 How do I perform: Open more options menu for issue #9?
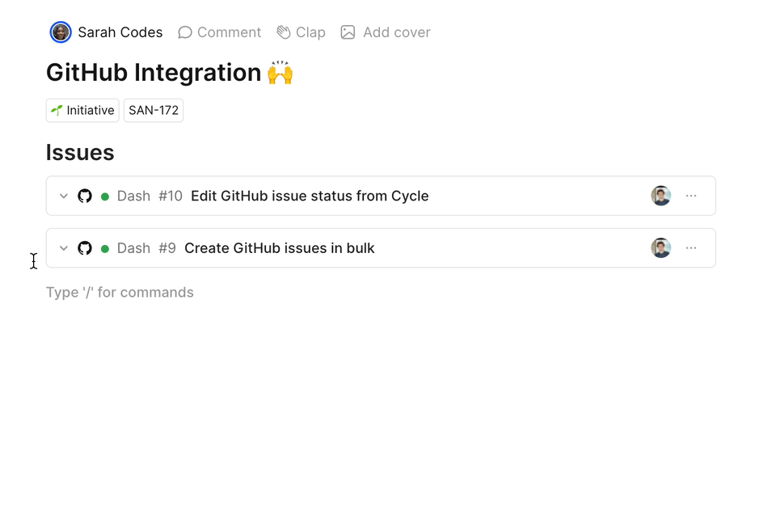(691, 248)
